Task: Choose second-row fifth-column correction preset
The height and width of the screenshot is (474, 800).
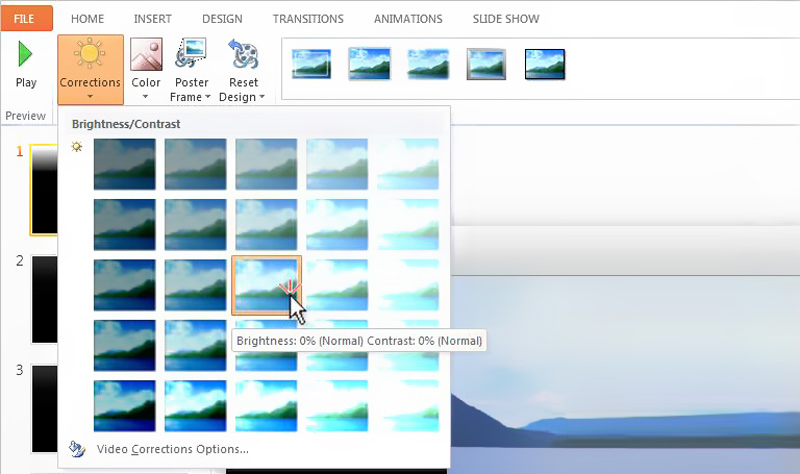Action: [408, 224]
